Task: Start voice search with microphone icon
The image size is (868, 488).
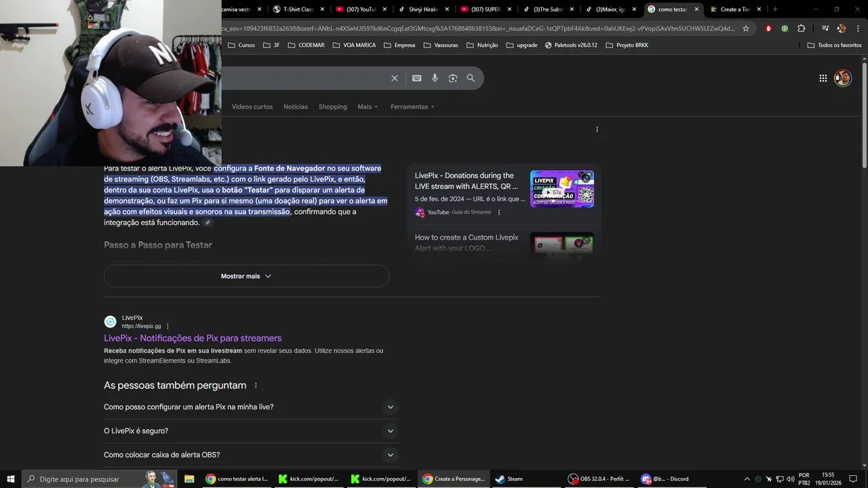Action: click(x=435, y=78)
